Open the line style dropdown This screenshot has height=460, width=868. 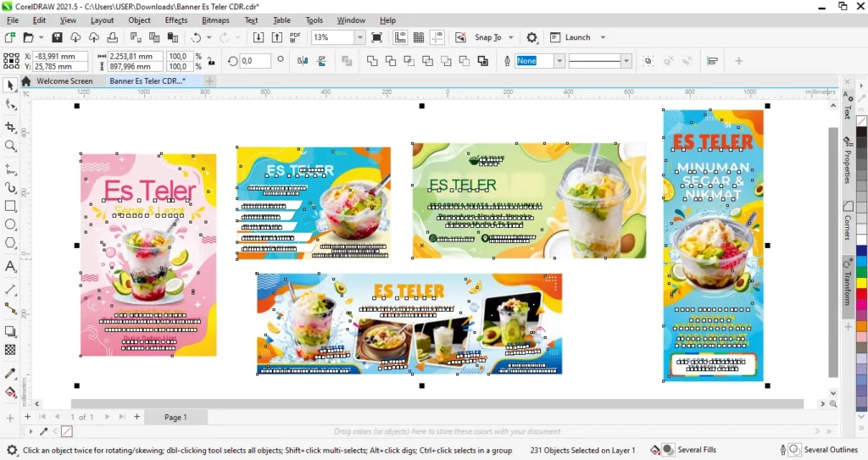pos(626,61)
